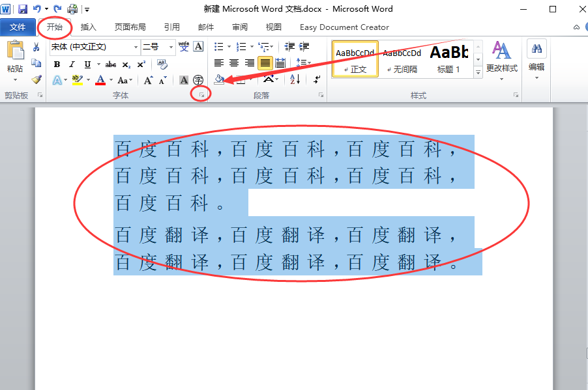This screenshot has width=588, height=390.
Task: Open the font size dropdown 二号
Action: point(171,48)
